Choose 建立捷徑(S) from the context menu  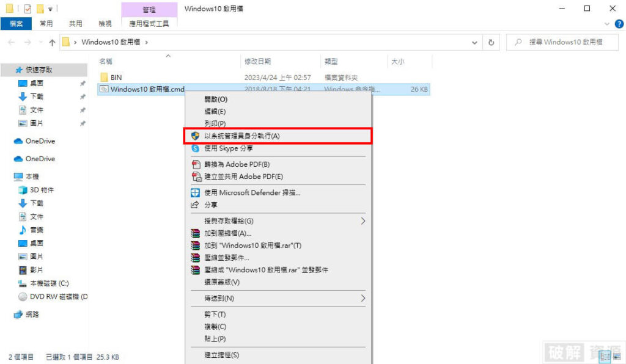(221, 355)
